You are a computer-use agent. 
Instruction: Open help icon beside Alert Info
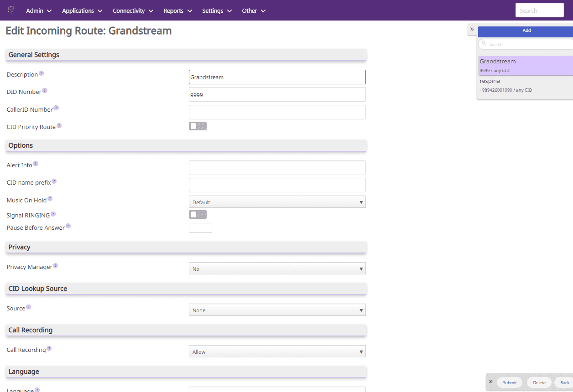click(x=36, y=164)
